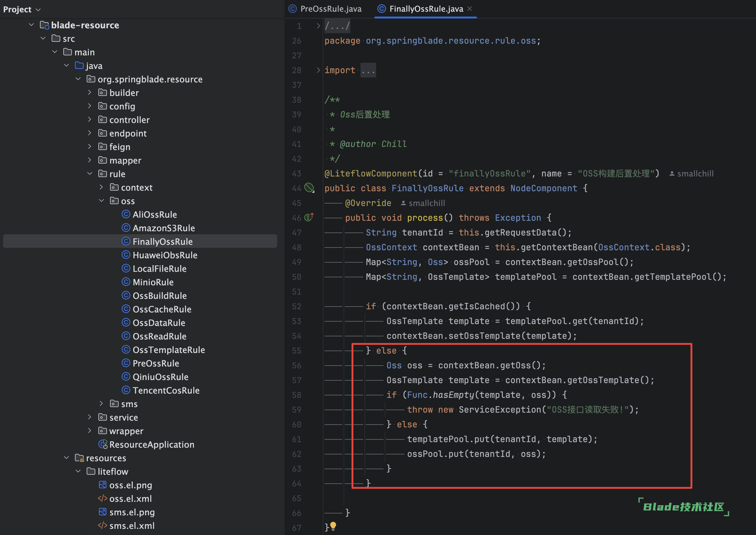This screenshot has height=535, width=756.
Task: Open MinioRule class icon
Action: [126, 282]
